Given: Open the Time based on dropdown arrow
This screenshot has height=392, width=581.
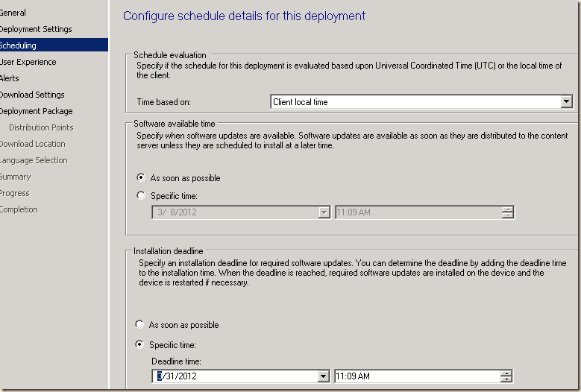Looking at the screenshot, I should tap(566, 101).
